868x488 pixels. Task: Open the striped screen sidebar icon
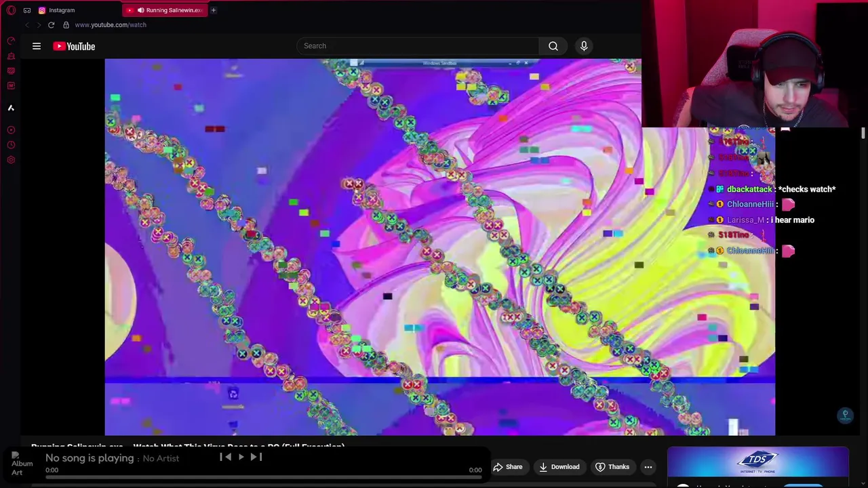11,71
